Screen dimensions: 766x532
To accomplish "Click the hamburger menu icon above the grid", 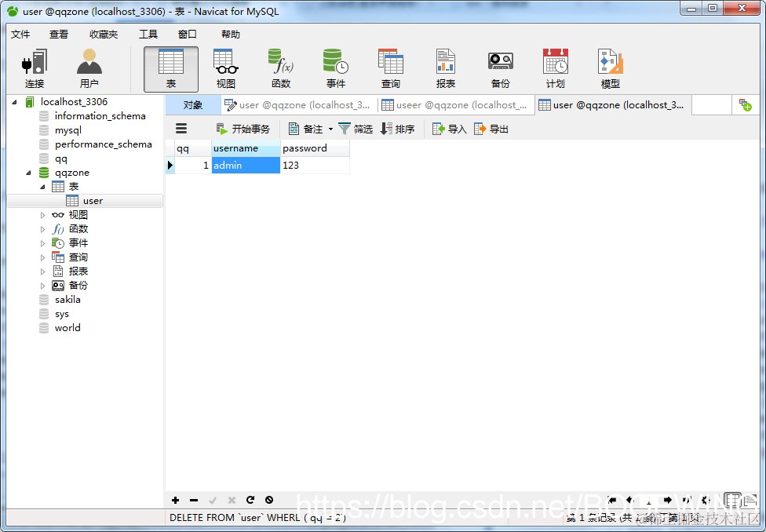I will tap(181, 129).
